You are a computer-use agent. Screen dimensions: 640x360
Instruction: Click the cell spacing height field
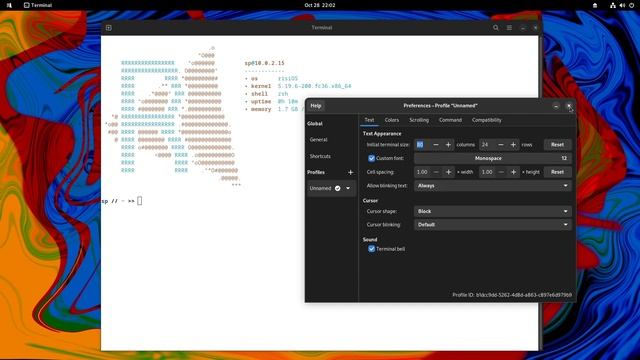487,172
